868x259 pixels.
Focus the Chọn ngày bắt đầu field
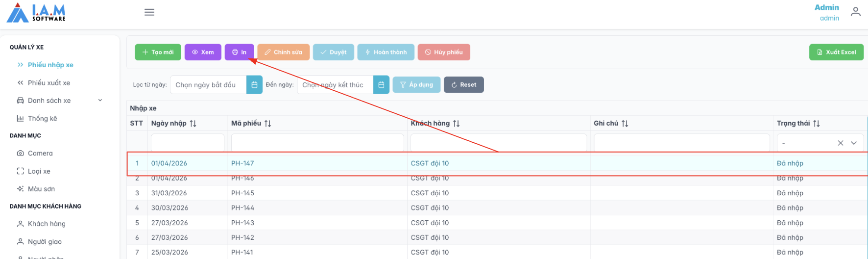pyautogui.click(x=208, y=85)
